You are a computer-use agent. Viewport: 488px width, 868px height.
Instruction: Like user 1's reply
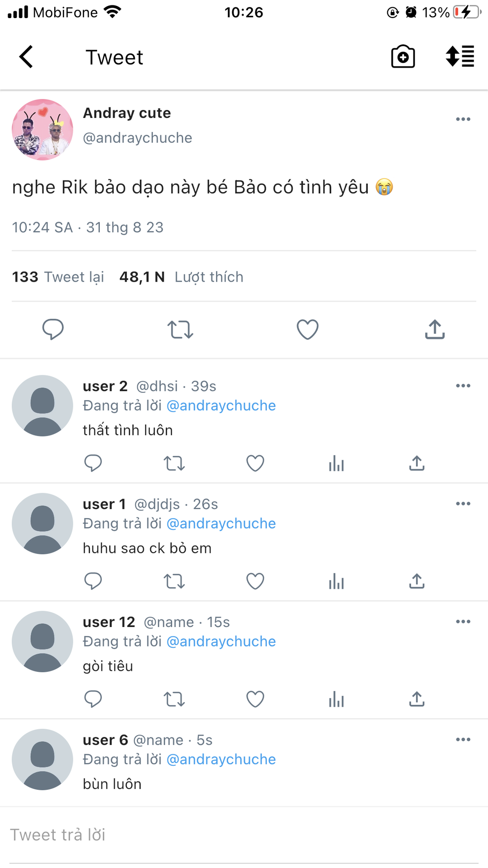pos(255,581)
